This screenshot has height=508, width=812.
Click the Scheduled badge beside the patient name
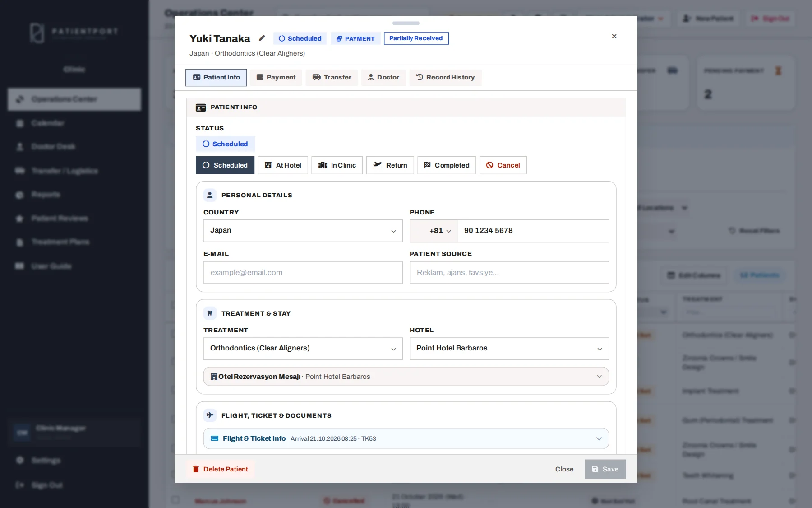click(x=300, y=38)
